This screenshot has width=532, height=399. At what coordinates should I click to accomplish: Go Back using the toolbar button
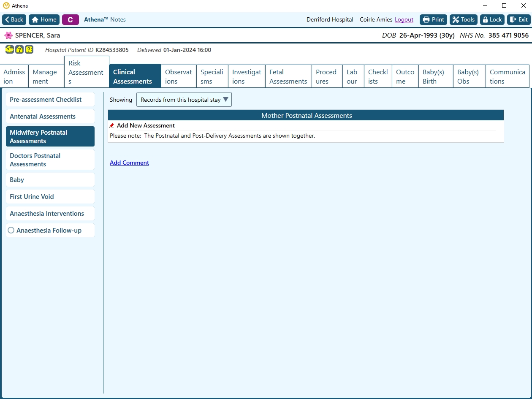tap(14, 19)
